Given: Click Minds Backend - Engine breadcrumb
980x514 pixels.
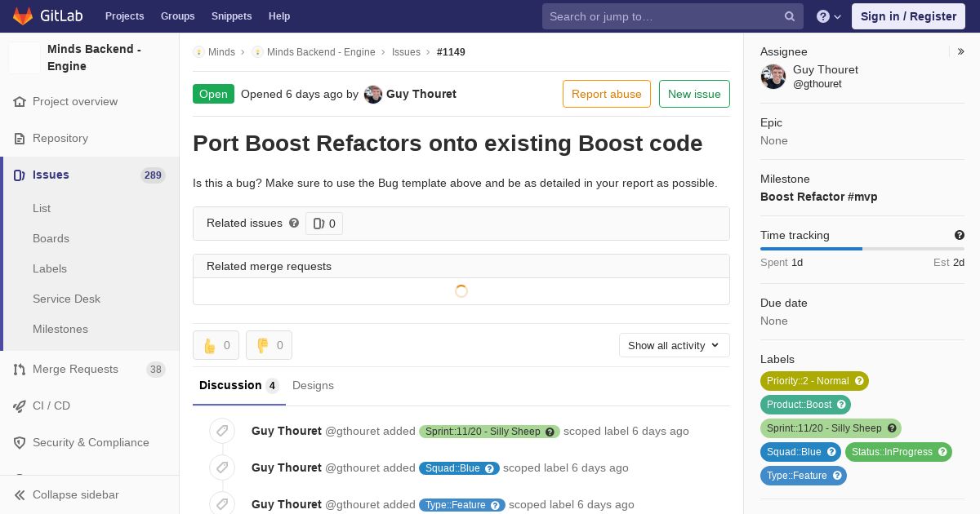Looking at the screenshot, I should [x=321, y=52].
